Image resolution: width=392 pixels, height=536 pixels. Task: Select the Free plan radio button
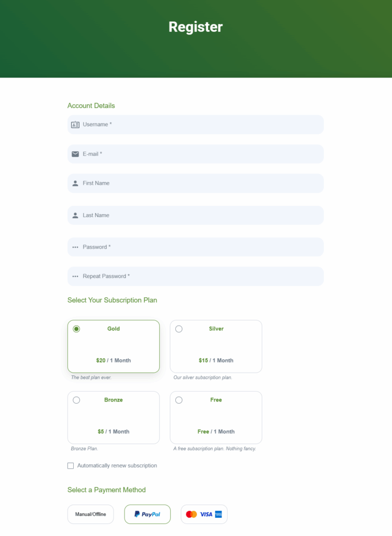click(x=179, y=400)
